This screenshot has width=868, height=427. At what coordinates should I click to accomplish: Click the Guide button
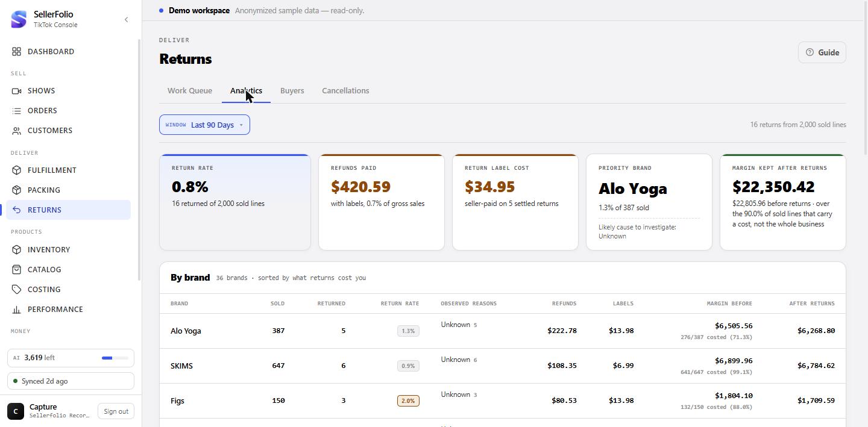point(822,52)
